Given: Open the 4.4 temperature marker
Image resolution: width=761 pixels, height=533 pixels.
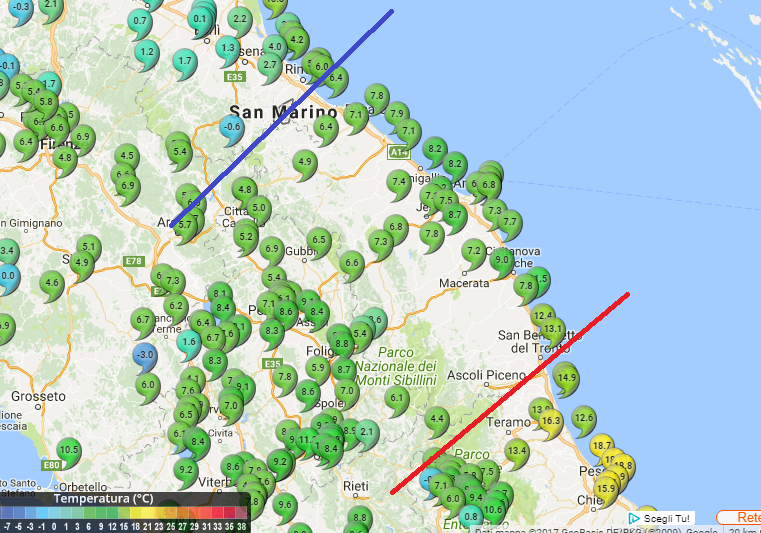Looking at the screenshot, I should pyautogui.click(x=436, y=418).
